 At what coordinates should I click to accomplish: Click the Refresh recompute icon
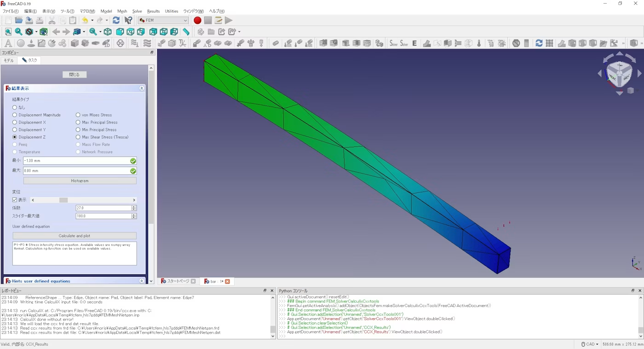(x=116, y=20)
